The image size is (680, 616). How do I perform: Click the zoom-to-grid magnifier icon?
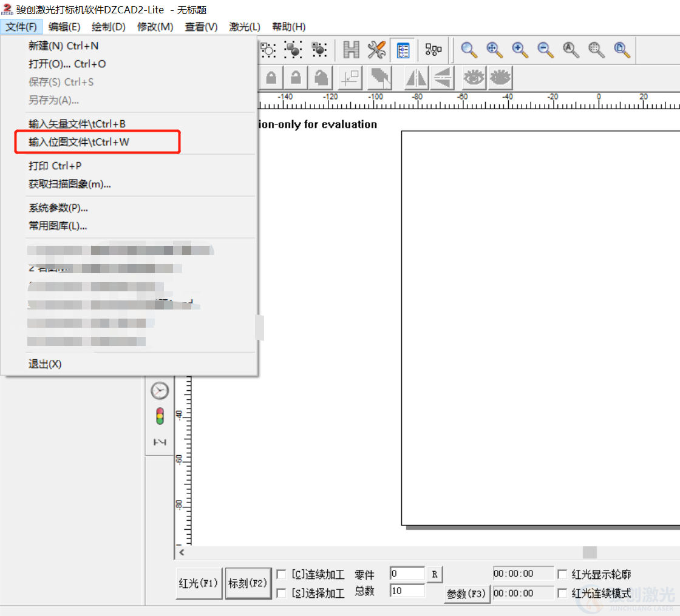click(x=596, y=50)
